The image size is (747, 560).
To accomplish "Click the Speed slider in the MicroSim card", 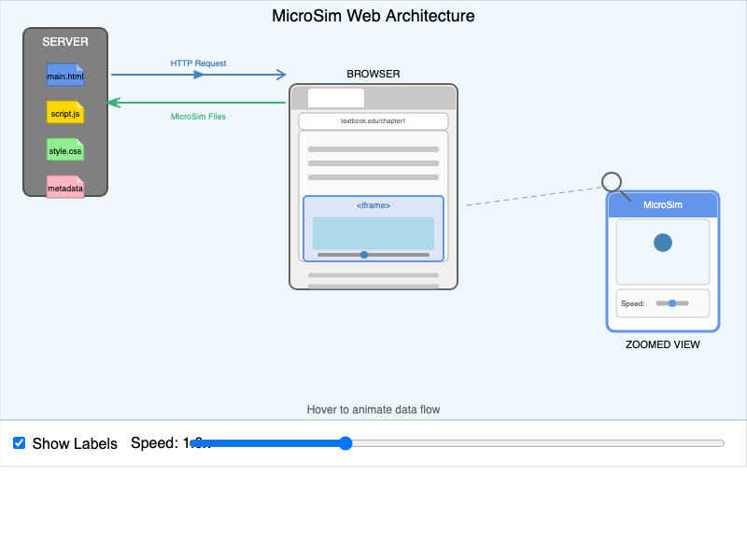I will click(x=672, y=302).
